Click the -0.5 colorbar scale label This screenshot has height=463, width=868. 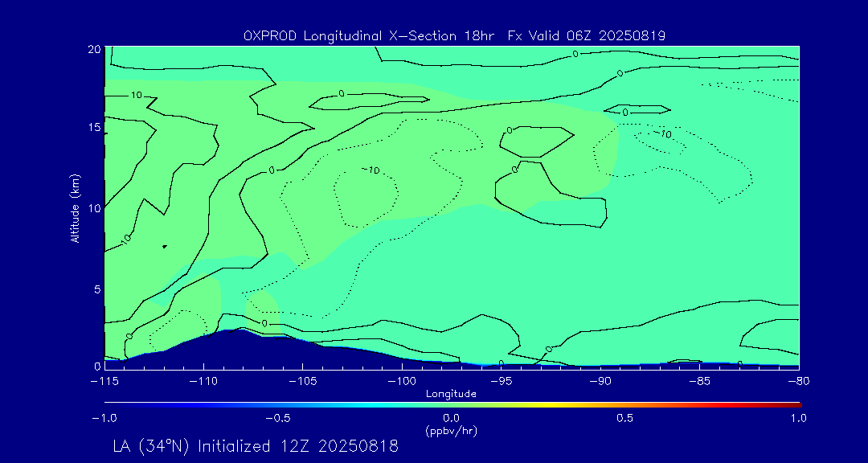coord(277,418)
